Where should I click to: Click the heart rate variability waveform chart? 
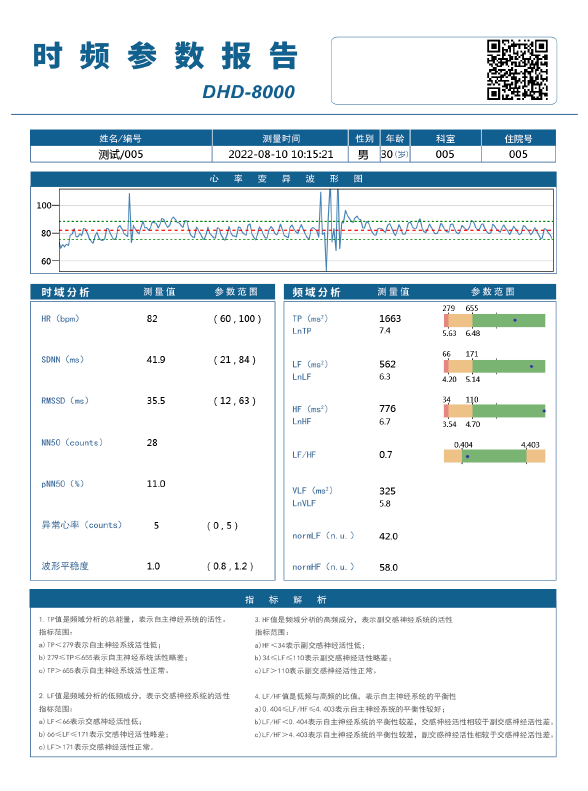click(x=306, y=231)
